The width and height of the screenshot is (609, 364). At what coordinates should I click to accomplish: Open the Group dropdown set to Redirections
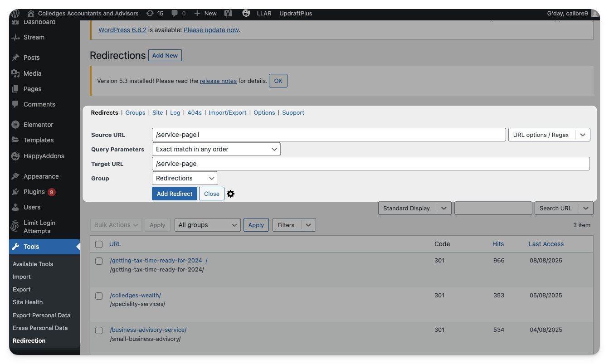click(x=185, y=178)
